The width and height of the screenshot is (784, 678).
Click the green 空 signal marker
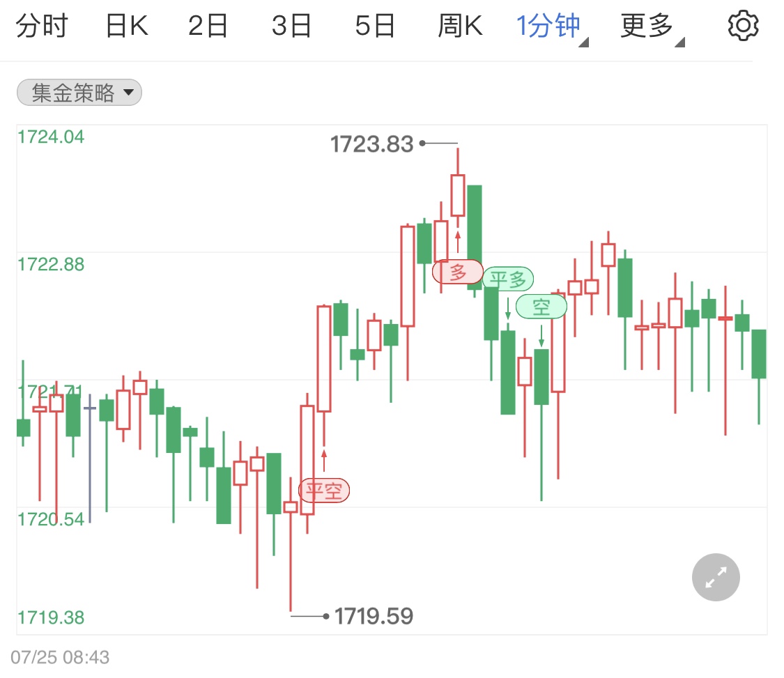coord(541,307)
